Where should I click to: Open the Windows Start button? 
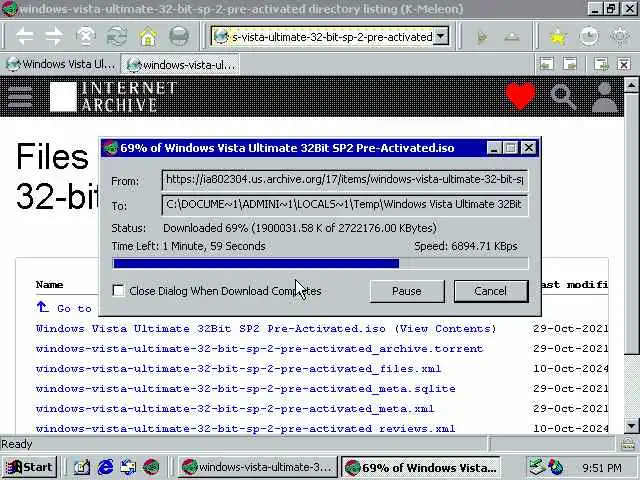pyautogui.click(x=30, y=467)
